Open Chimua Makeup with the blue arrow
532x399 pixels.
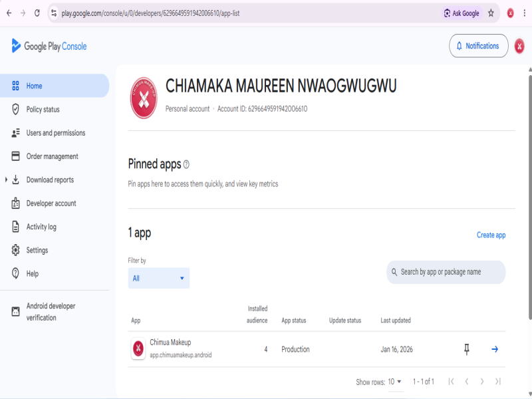(x=495, y=349)
